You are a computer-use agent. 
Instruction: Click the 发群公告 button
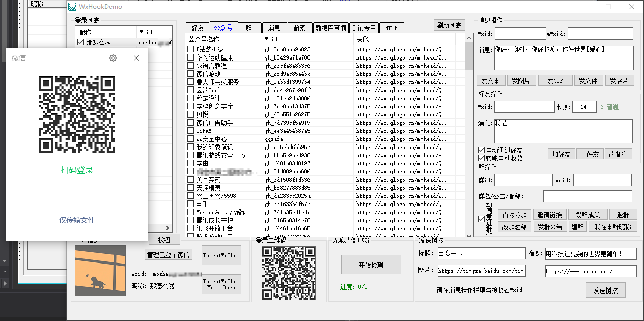click(550, 227)
